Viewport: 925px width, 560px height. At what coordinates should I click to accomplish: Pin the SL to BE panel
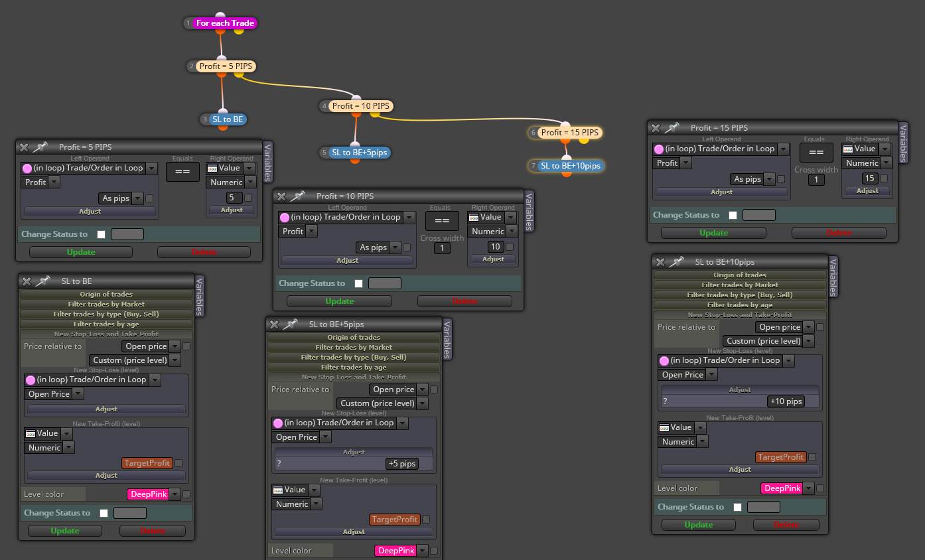[x=43, y=281]
